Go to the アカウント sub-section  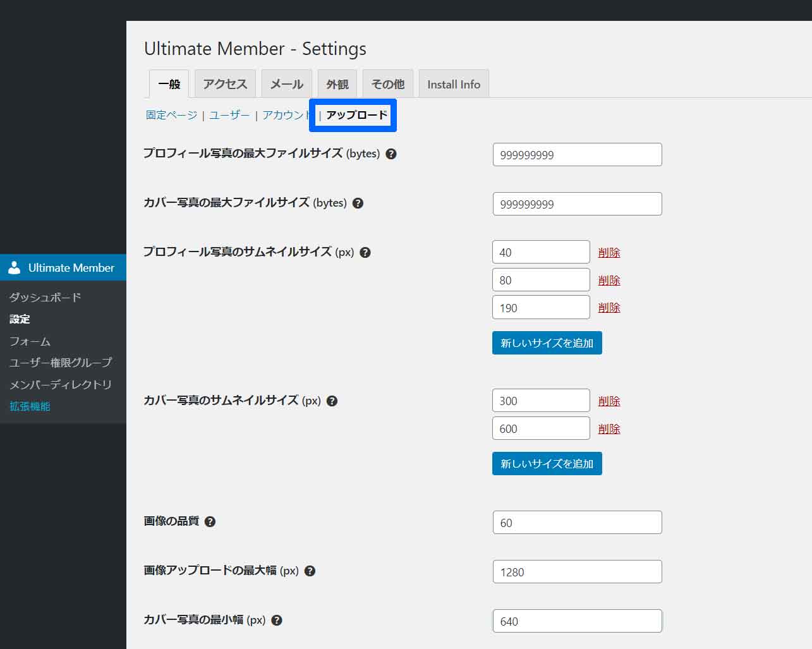pos(286,115)
